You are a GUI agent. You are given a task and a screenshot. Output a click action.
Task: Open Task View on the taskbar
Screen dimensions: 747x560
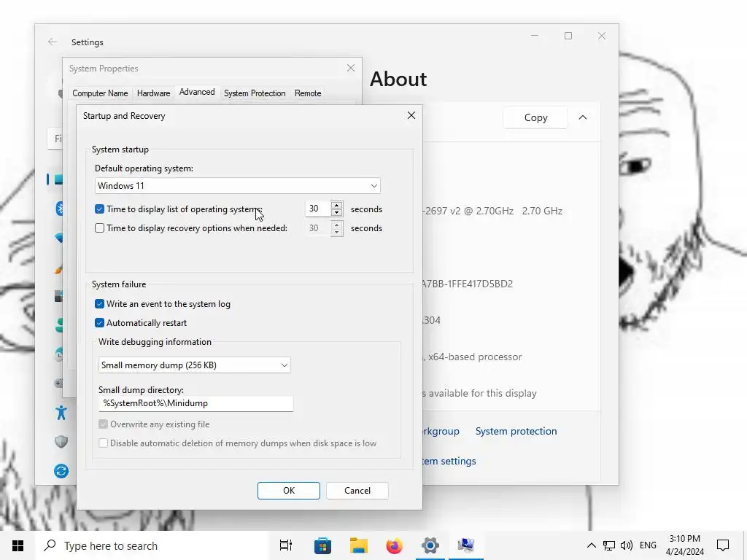point(285,545)
